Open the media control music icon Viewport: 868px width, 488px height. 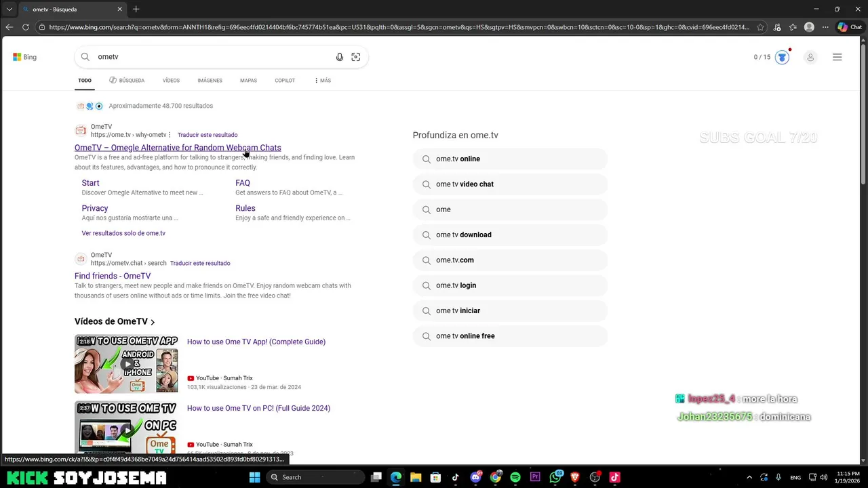click(777, 27)
